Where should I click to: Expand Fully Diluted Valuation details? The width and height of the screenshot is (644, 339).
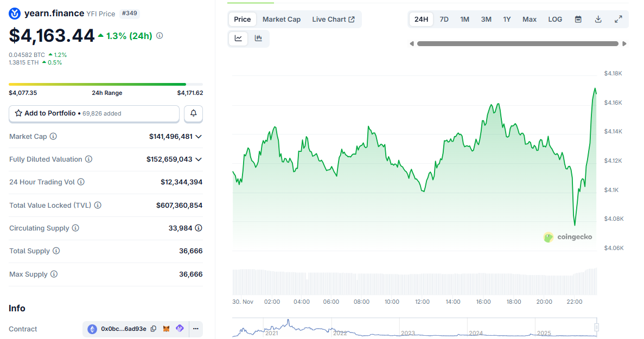pos(199,159)
